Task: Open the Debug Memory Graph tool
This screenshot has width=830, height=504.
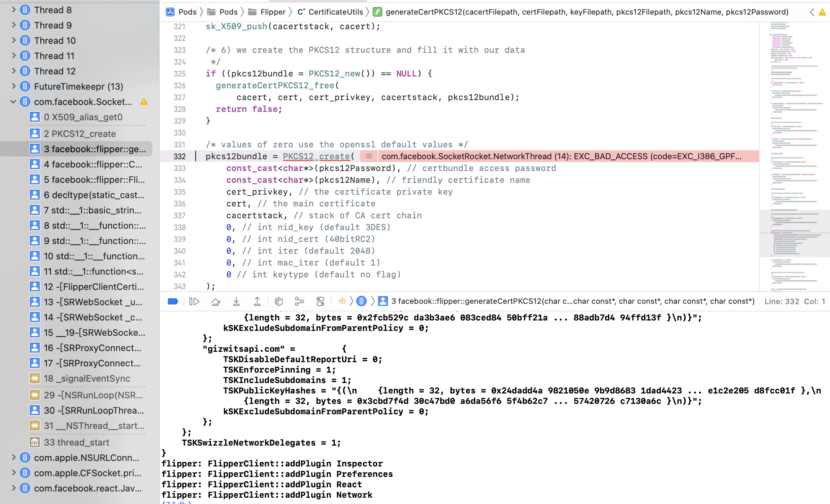Action: click(x=299, y=301)
